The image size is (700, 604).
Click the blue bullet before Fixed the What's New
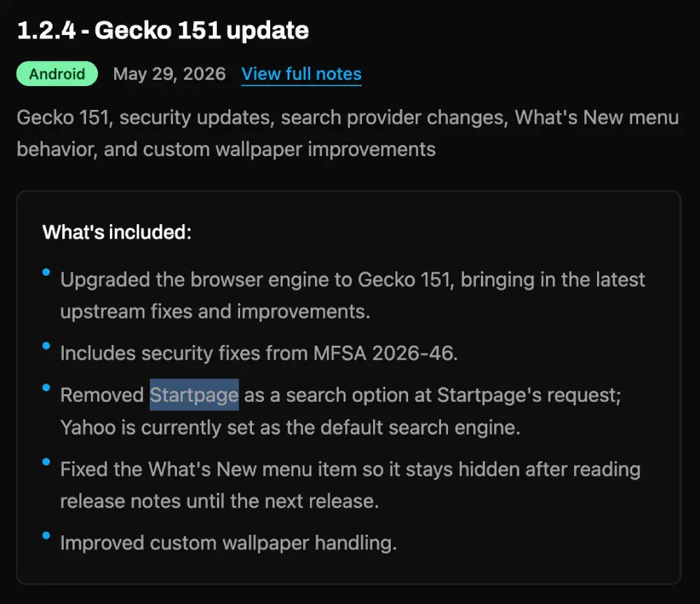point(46,462)
